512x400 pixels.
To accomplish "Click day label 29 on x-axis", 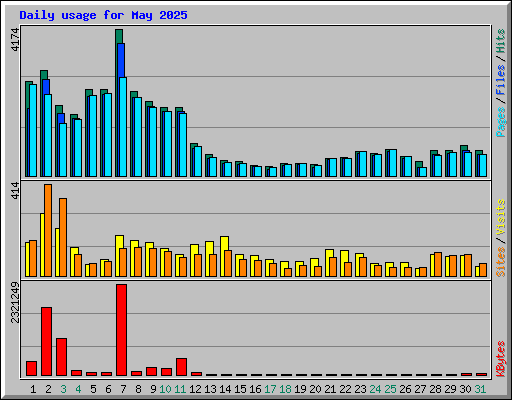I will [x=450, y=389].
